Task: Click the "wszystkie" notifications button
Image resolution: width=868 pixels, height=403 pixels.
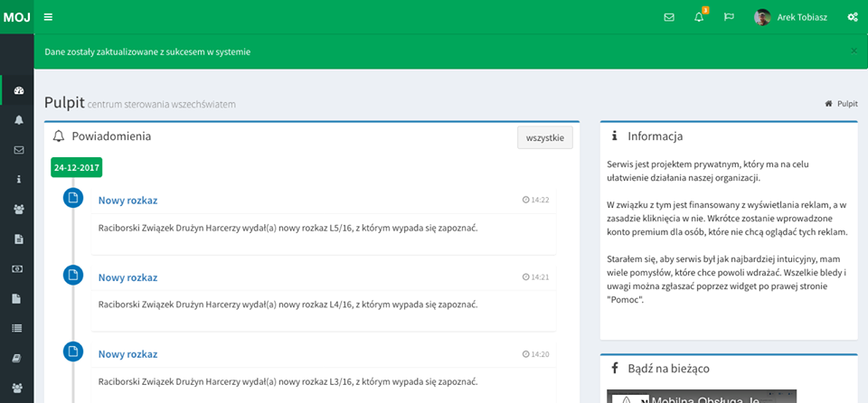Action: [x=544, y=137]
